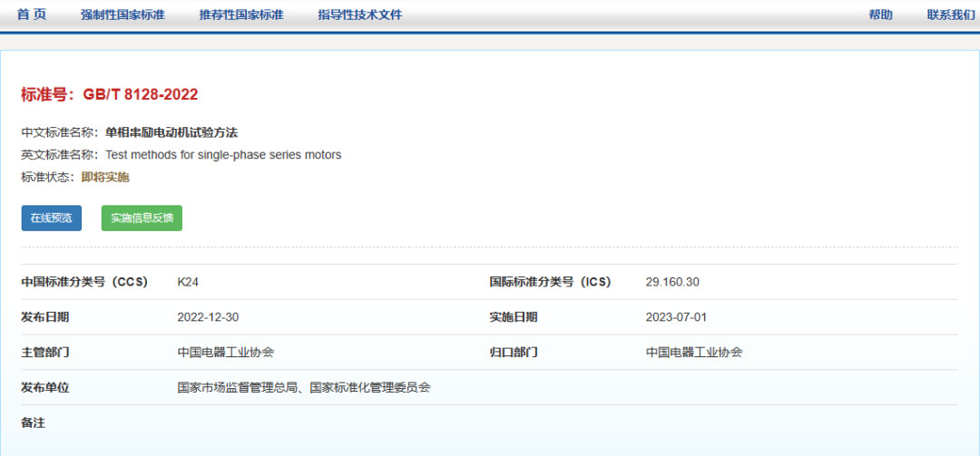
Task: Select English title Test methods for single-phase series motors
Action: [x=223, y=155]
